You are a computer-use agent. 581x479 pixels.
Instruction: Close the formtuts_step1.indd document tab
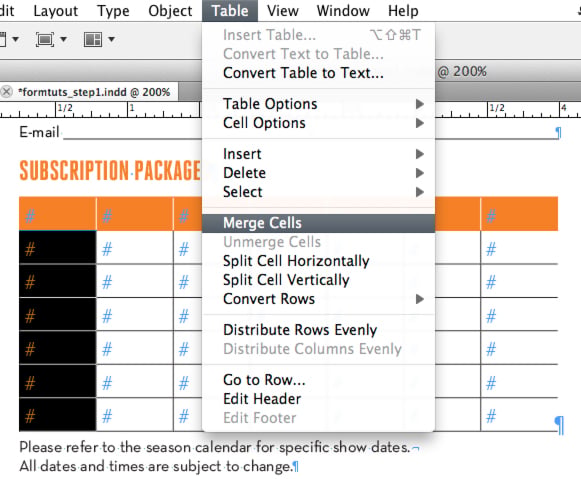point(6,92)
